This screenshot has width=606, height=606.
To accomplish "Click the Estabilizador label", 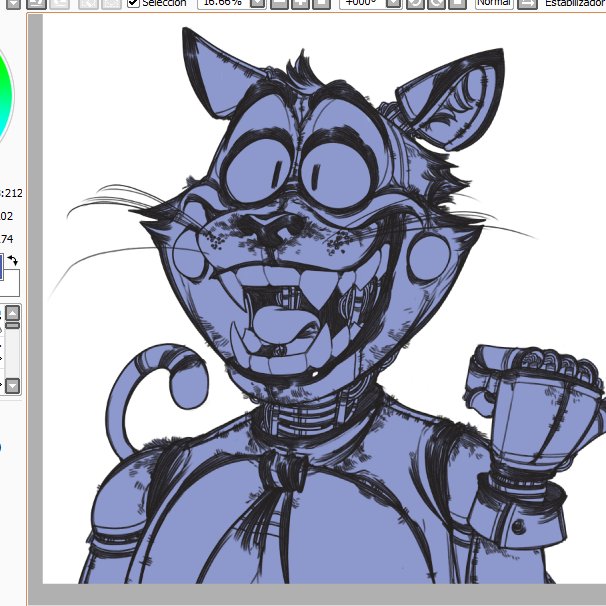I will 575,3.
